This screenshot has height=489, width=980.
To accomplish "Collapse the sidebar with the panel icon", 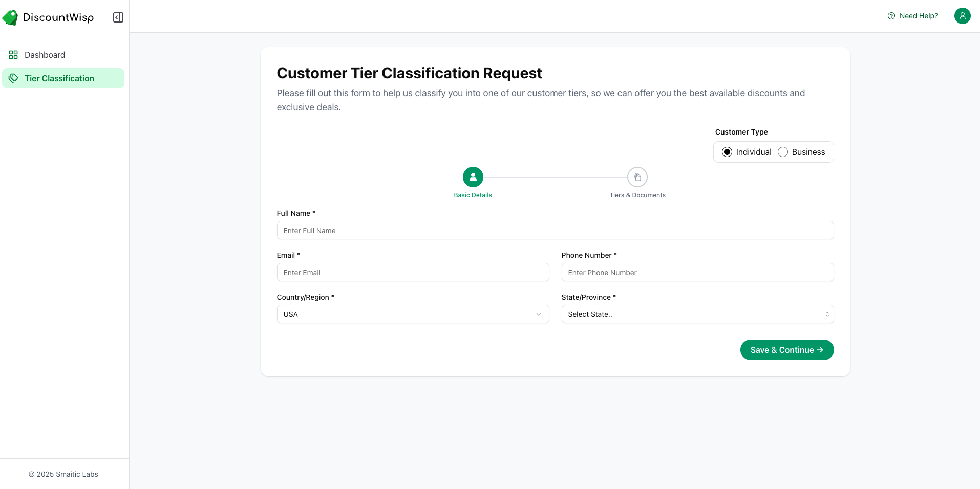I will point(118,17).
